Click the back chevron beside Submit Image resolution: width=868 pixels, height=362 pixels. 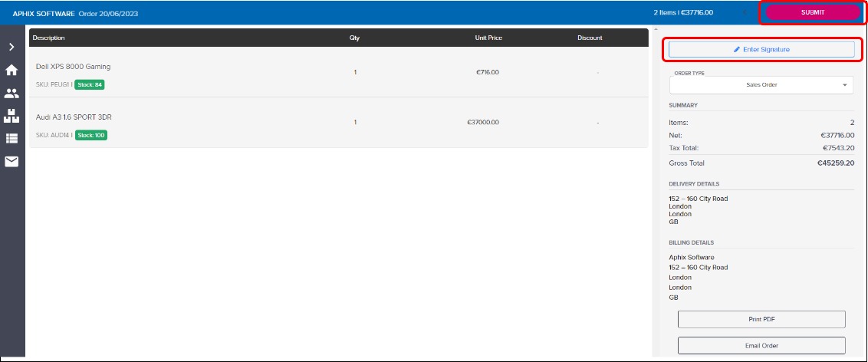pyautogui.click(x=743, y=12)
